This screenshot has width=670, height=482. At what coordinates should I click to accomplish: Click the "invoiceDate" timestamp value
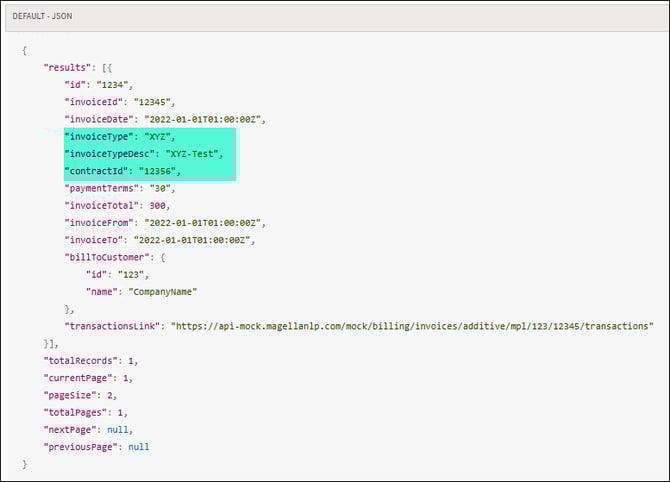tap(212, 119)
